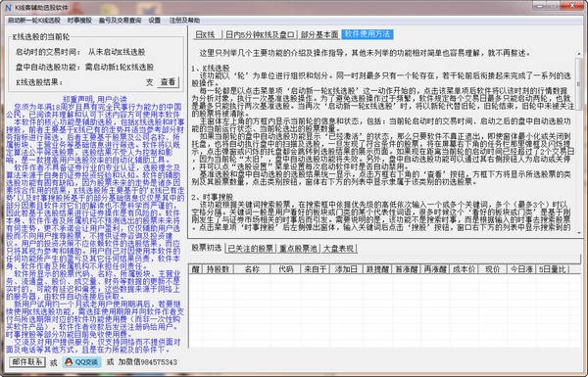The height and width of the screenshot is (377, 588).
Task: Switch to the '大盘表现' tab
Action: coord(339,249)
